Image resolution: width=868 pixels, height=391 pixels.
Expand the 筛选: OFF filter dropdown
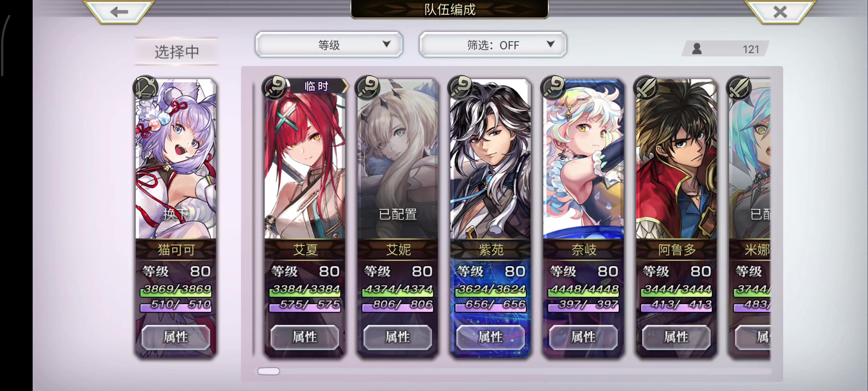tap(493, 45)
